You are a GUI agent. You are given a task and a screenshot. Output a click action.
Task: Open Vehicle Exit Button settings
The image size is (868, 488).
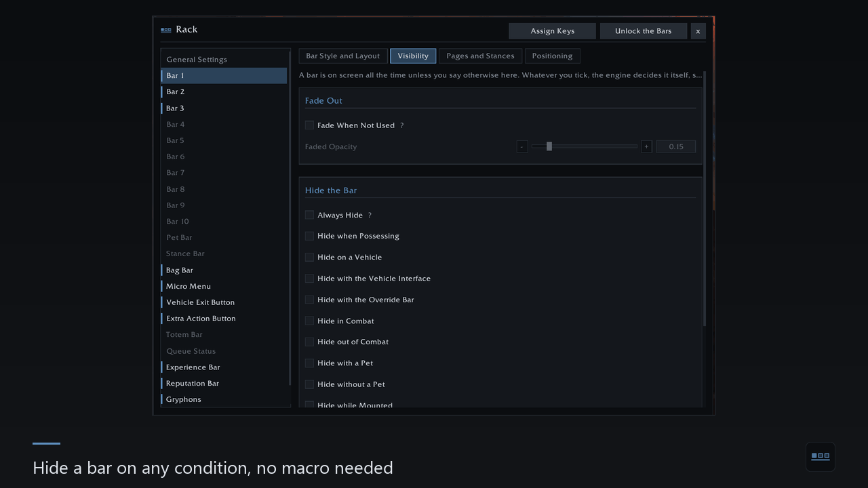point(224,302)
